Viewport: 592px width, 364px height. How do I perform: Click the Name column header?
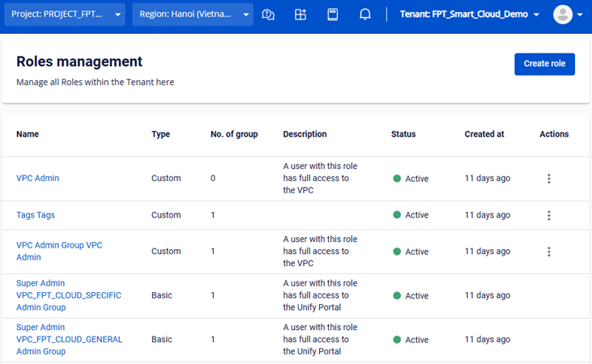tap(28, 134)
